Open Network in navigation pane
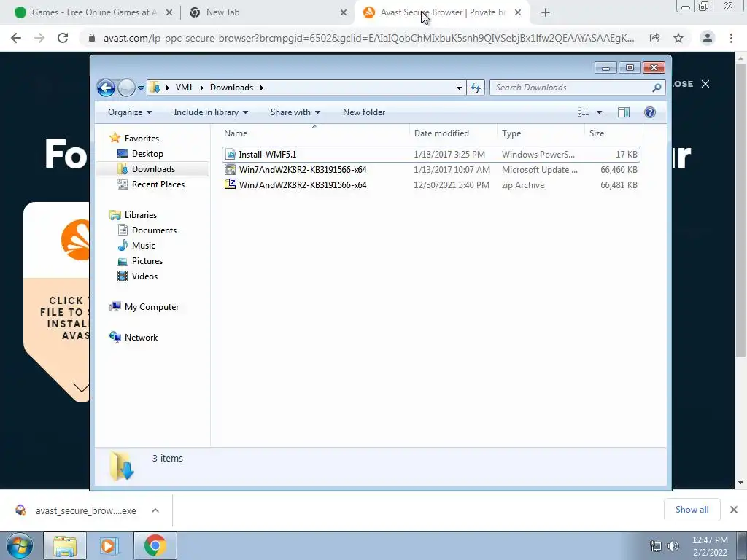Viewport: 747px width, 560px height. click(x=141, y=338)
